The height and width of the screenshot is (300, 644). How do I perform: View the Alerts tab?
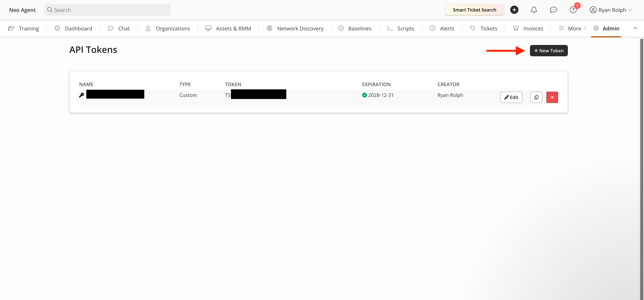[442, 29]
